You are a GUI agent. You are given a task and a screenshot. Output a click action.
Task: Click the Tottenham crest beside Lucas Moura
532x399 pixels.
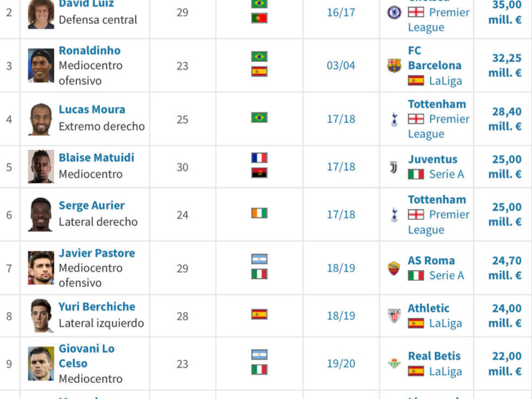394,119
